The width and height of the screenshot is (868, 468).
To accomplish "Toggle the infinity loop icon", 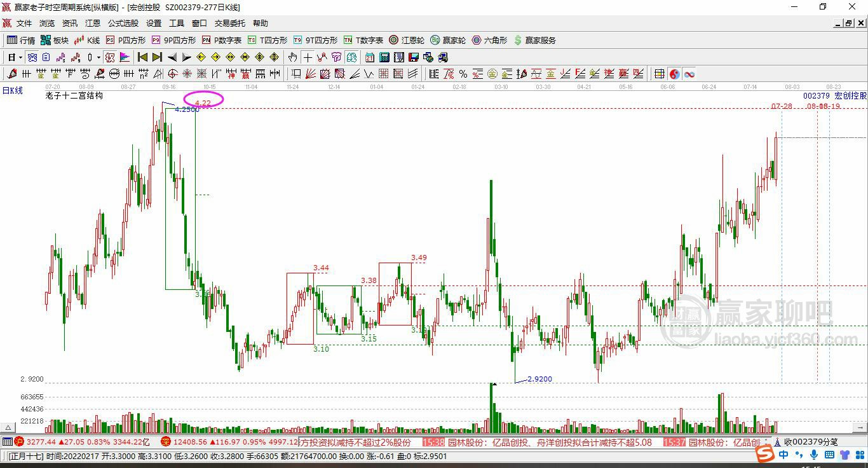I will tap(689, 74).
